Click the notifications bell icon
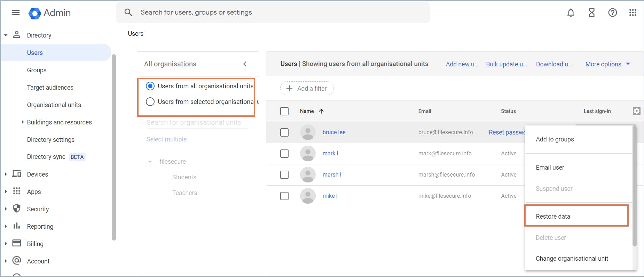 (x=571, y=13)
